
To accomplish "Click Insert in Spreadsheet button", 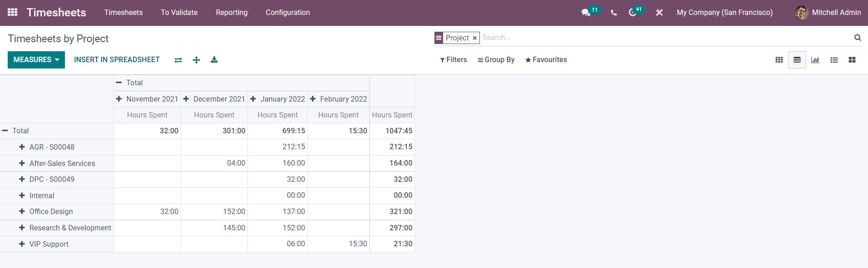I will (117, 60).
